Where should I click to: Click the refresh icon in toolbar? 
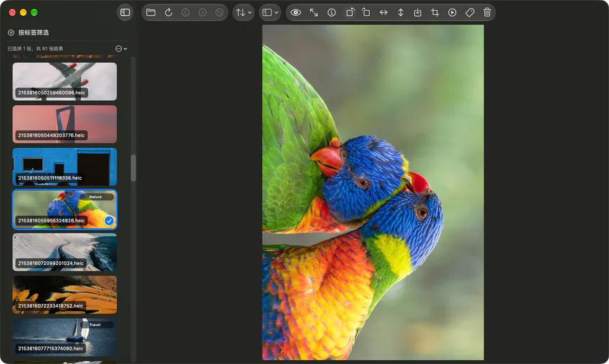point(168,13)
